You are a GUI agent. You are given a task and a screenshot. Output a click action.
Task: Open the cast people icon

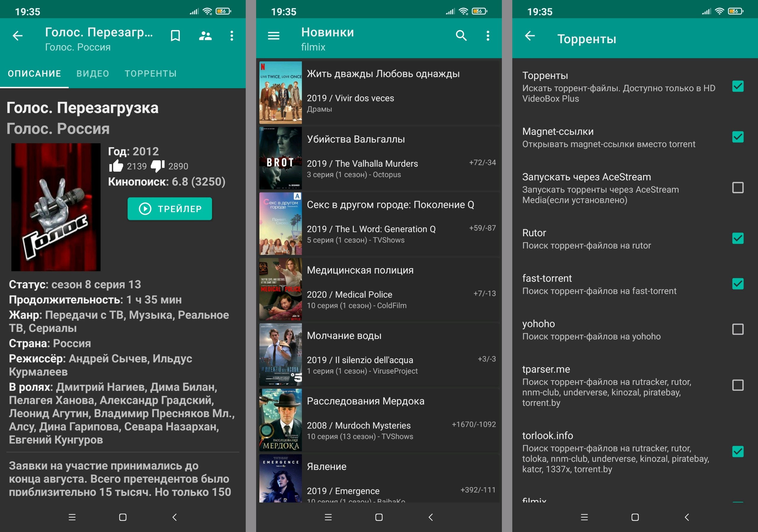205,36
